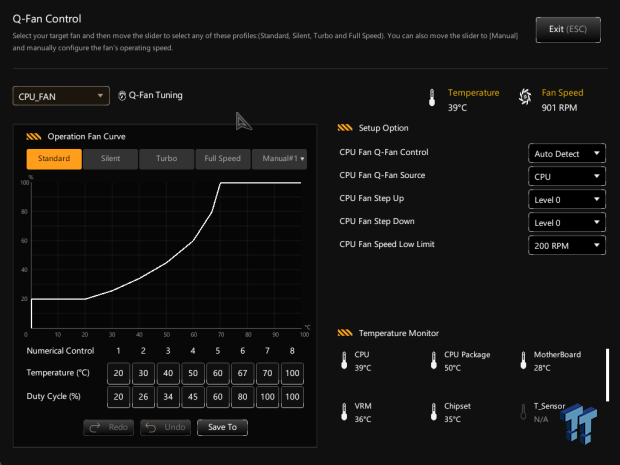Click the thermometer icon beside Temperature 39°C
The width and height of the screenshot is (620, 465).
432,98
